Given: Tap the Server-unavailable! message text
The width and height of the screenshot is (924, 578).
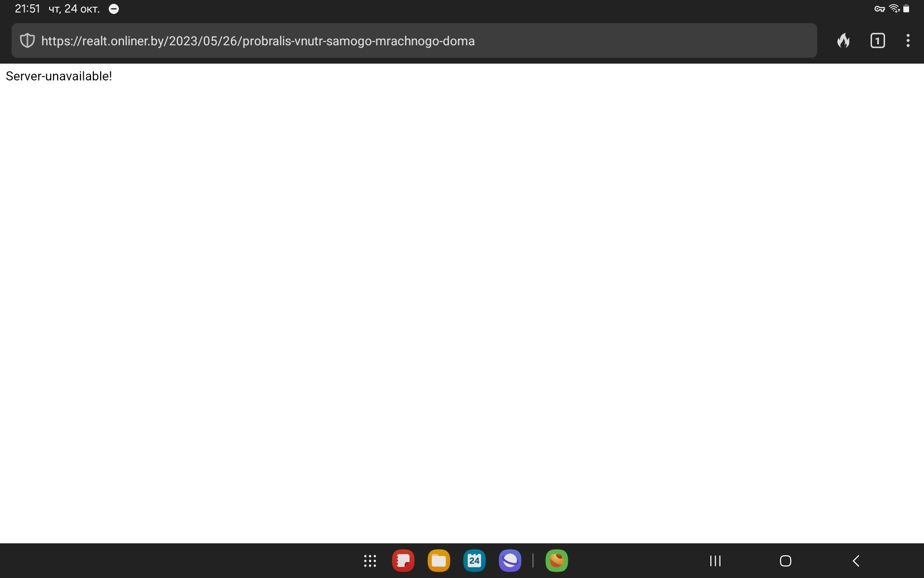Looking at the screenshot, I should [x=59, y=76].
